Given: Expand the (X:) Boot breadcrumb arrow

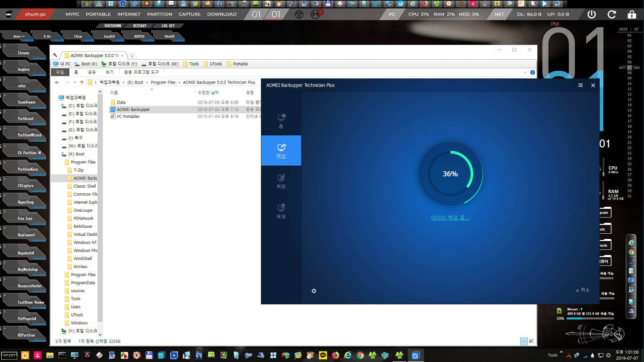Looking at the screenshot, I should [147, 82].
